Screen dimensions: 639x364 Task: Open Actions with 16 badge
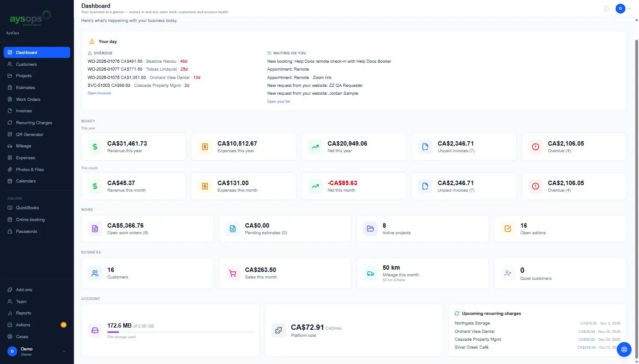pos(37,325)
